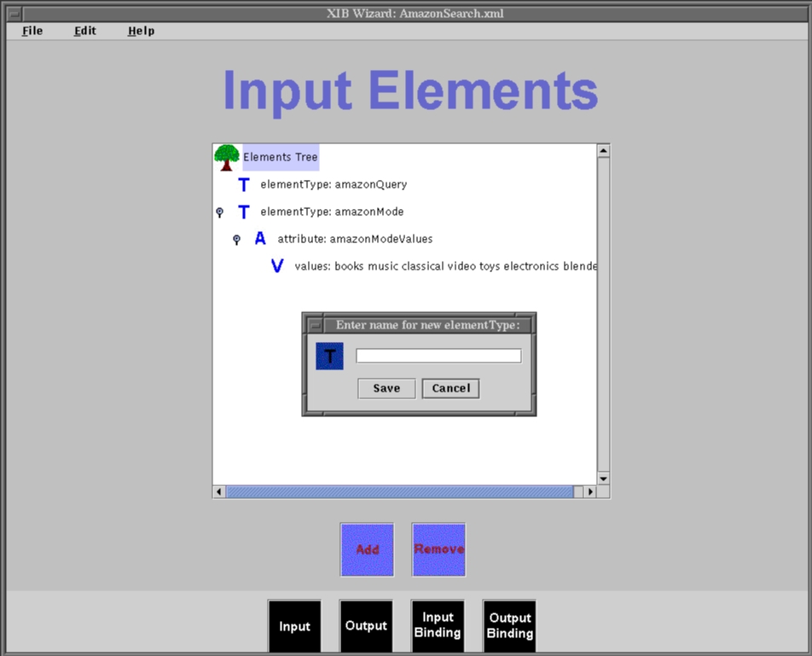The image size is (812, 656).
Task: Select the Elements Tree root label
Action: pyautogui.click(x=281, y=158)
